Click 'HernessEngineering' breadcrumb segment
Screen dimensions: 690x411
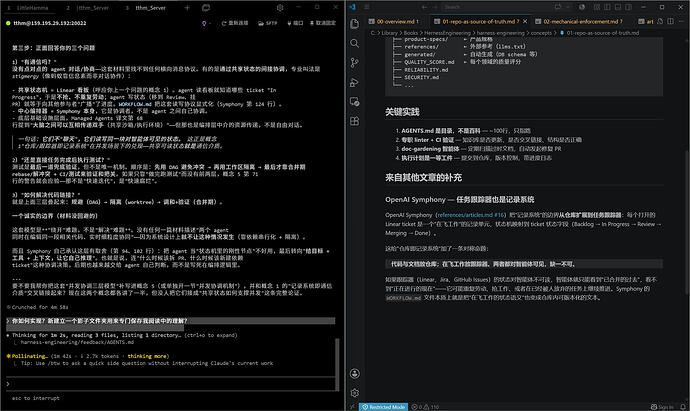447,33
